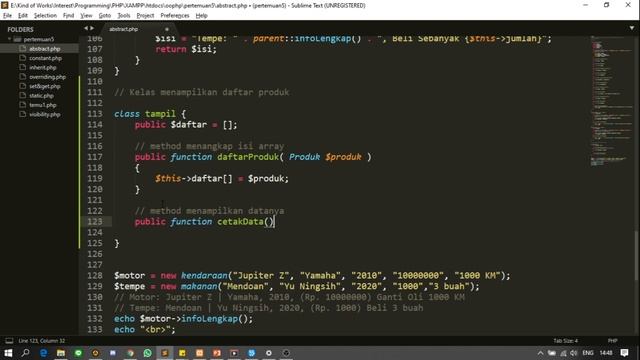The height and width of the screenshot is (360, 640).
Task: Click the class name tampil
Action: [x=160, y=114]
